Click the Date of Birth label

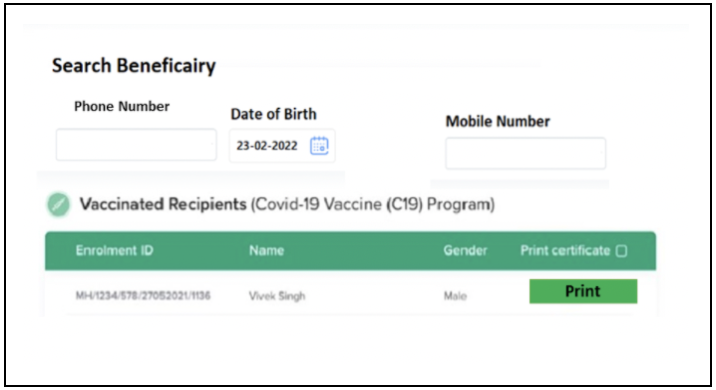coord(273,114)
